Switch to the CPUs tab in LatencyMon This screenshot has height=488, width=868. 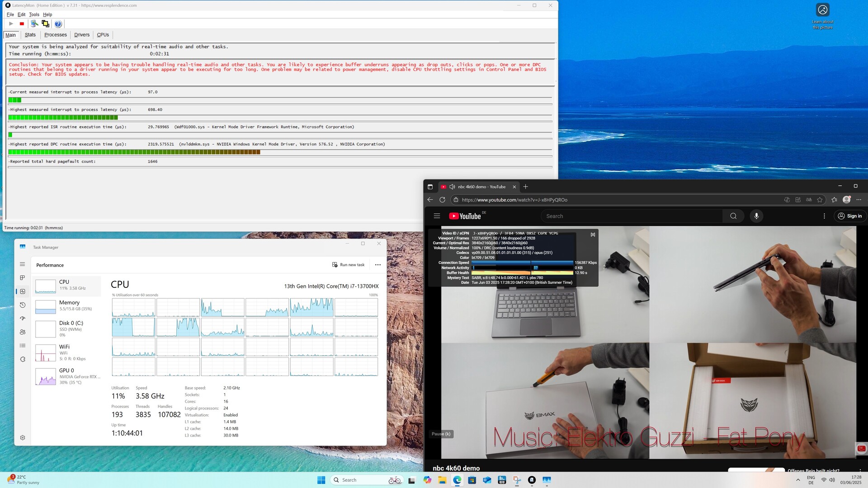103,35
